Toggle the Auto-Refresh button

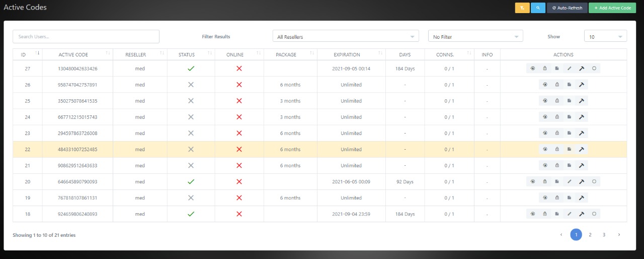567,8
